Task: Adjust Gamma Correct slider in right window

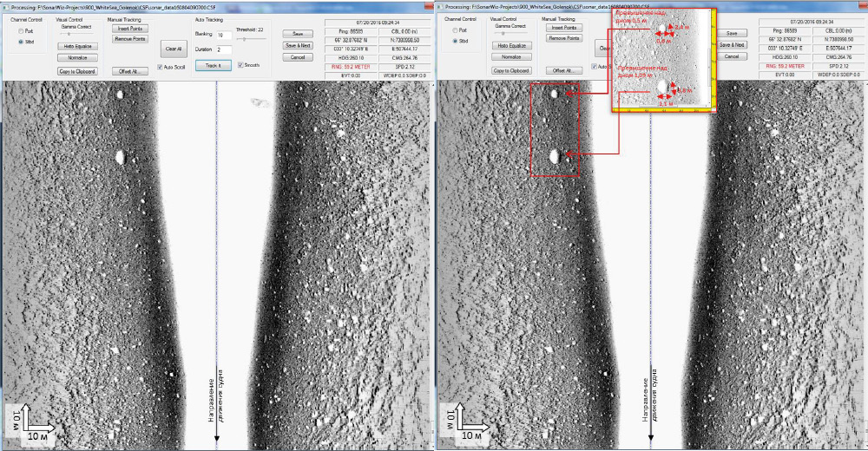Action: coord(510,33)
